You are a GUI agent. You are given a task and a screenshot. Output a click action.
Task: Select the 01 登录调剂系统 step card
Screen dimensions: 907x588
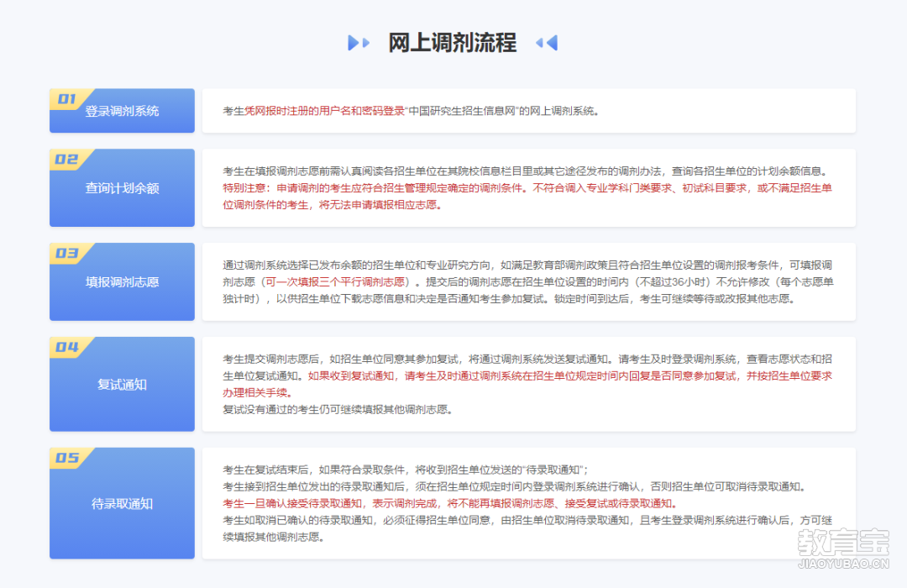tap(122, 111)
